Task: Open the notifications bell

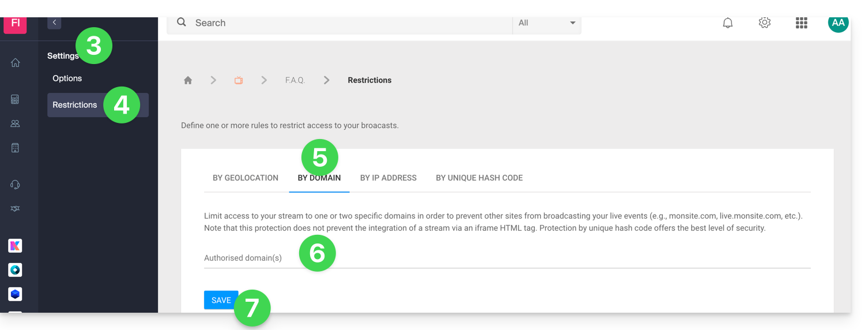Action: 728,23
